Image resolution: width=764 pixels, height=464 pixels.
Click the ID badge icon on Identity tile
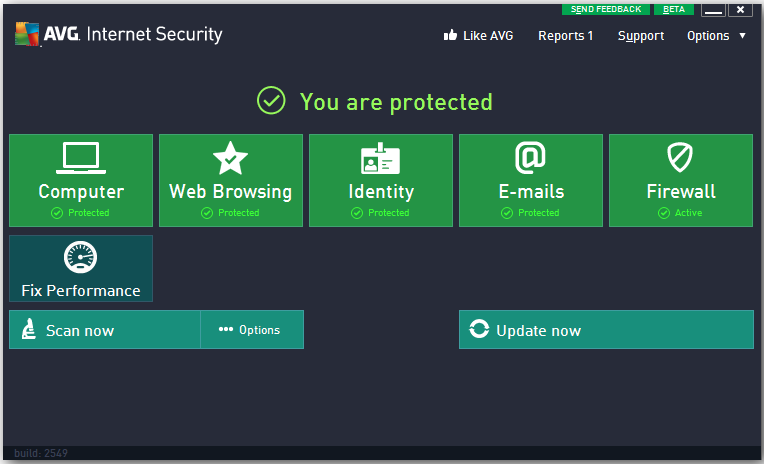coord(380,158)
